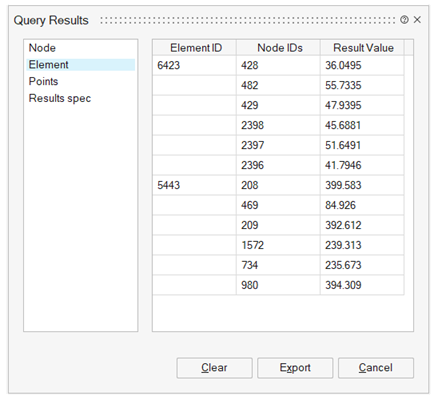
Task: Click result value 41.7946
Action: [x=362, y=165]
